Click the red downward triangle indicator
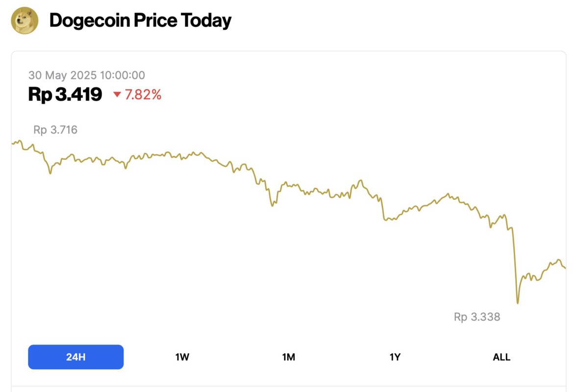 click(118, 96)
